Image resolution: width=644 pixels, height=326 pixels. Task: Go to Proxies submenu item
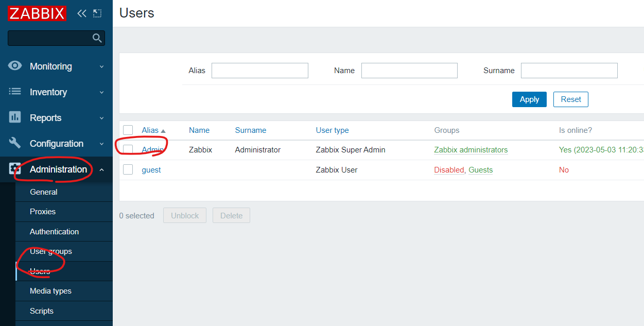coord(64,212)
